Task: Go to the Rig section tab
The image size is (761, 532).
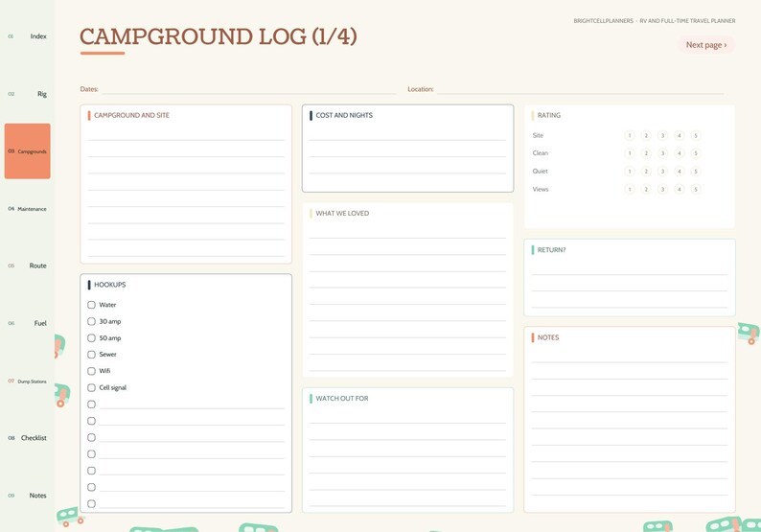Action: (x=27, y=94)
